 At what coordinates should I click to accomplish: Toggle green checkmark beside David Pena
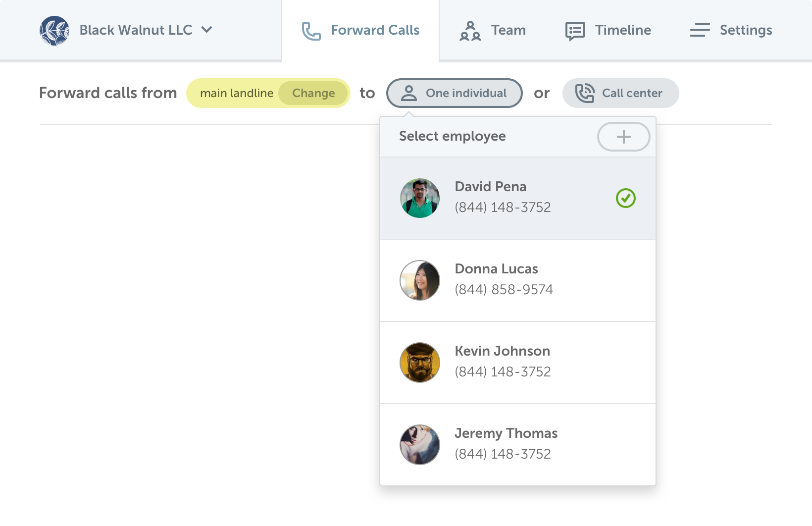(626, 198)
